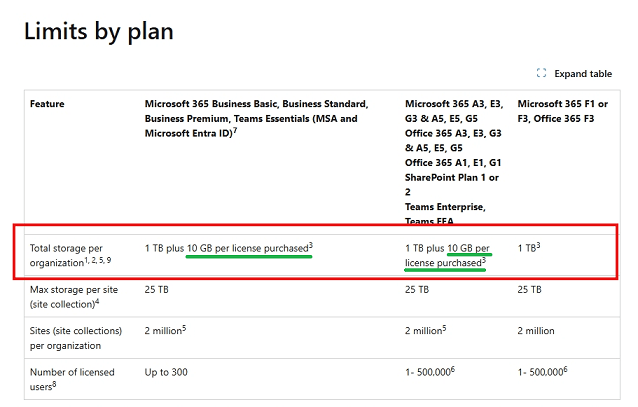Screen dimensions: 638x407
Task: Click the Expand table button label
Action: tap(583, 74)
